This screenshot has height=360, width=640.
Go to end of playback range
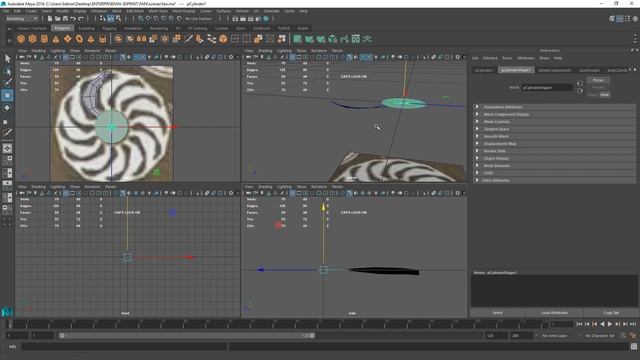633,324
